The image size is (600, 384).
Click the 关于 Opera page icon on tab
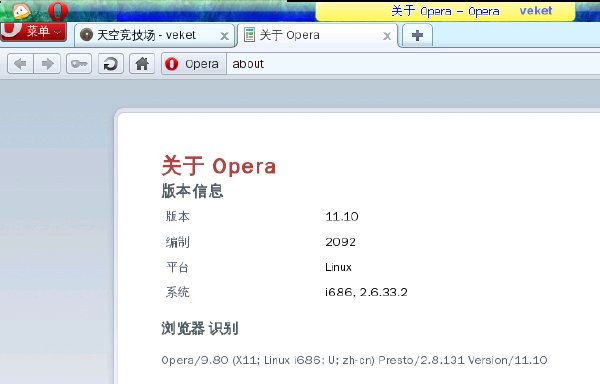[249, 35]
